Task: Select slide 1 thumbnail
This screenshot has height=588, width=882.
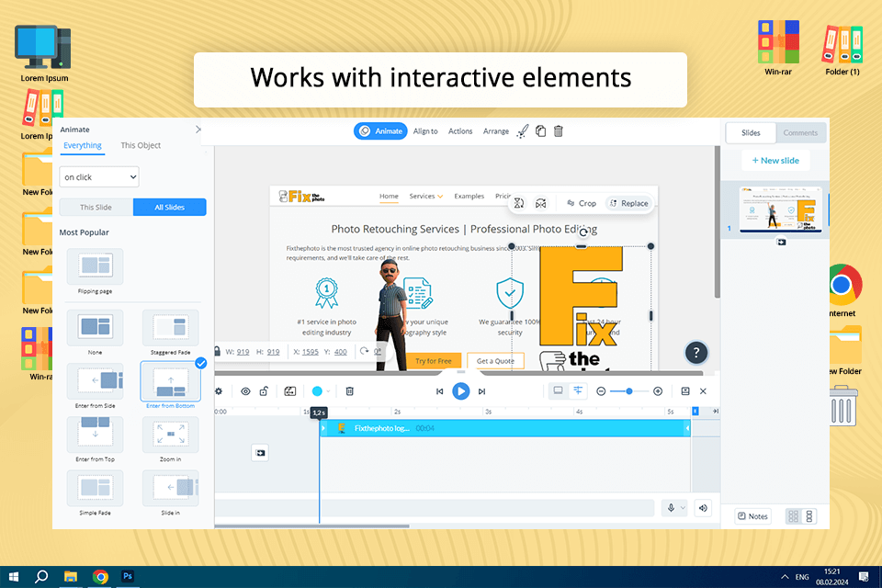Action: pyautogui.click(x=780, y=209)
